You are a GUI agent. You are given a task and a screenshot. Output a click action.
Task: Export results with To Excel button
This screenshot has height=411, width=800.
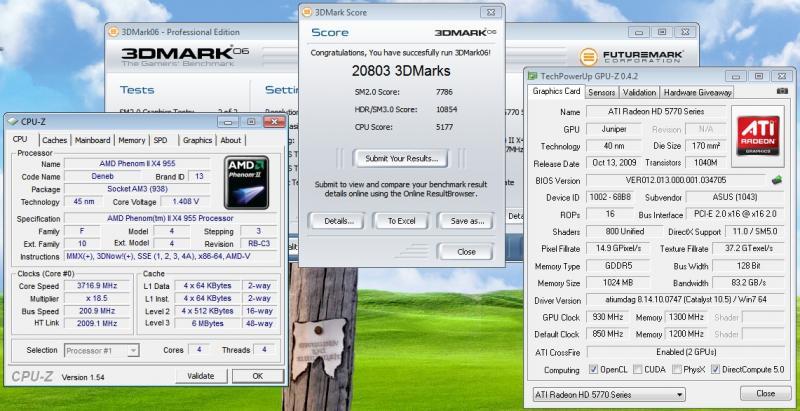[402, 221]
